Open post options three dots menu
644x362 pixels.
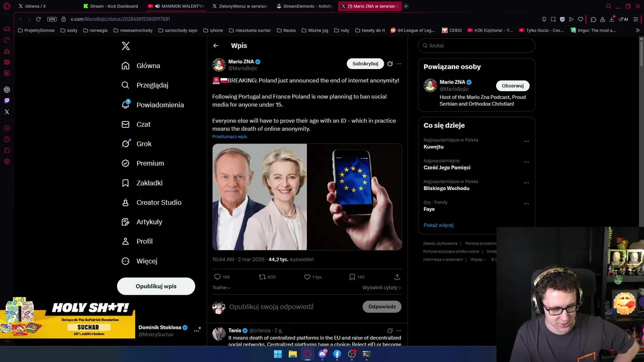click(x=399, y=64)
